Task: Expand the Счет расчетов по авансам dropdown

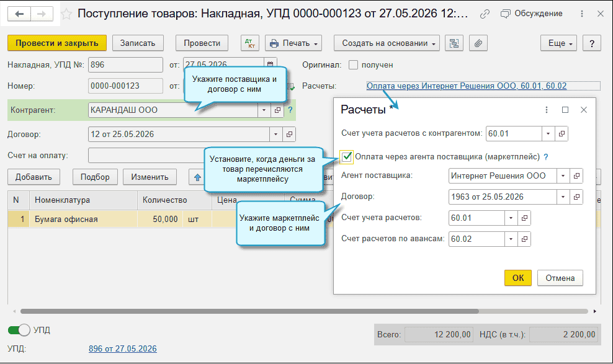Action: 511,239
